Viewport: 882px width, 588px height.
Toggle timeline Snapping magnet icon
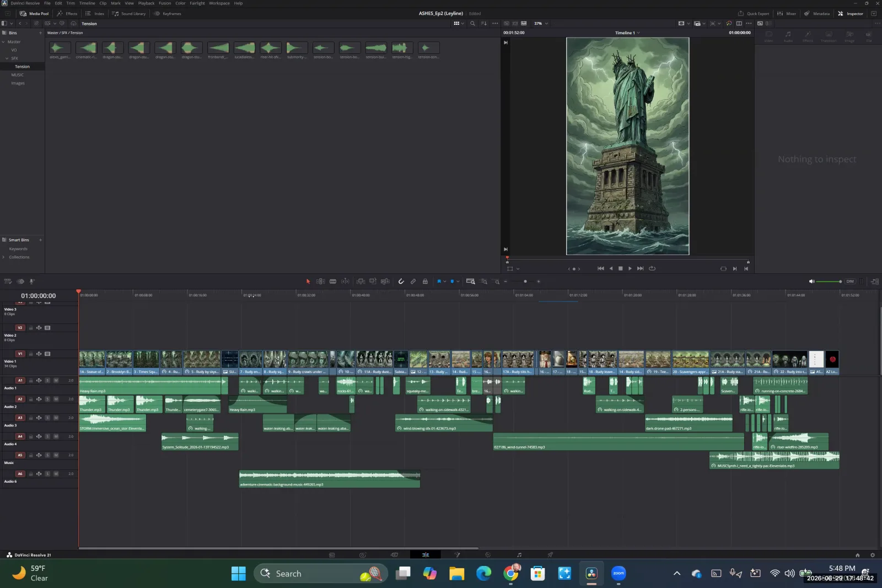(401, 282)
